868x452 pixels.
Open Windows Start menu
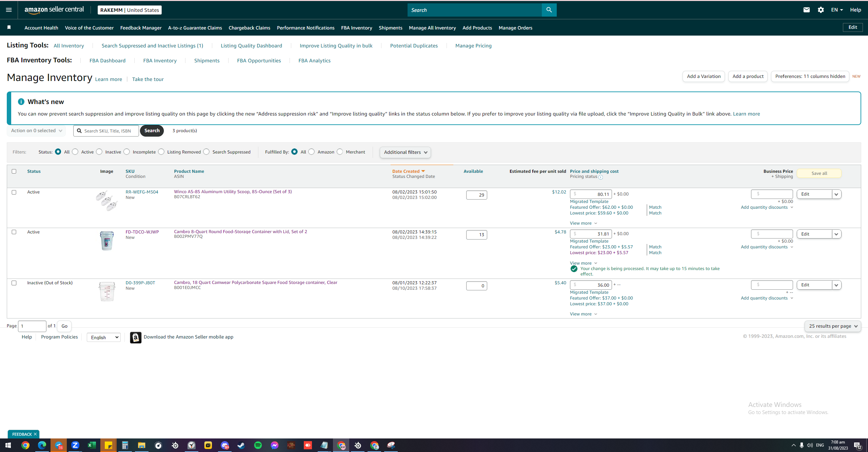(x=8, y=445)
